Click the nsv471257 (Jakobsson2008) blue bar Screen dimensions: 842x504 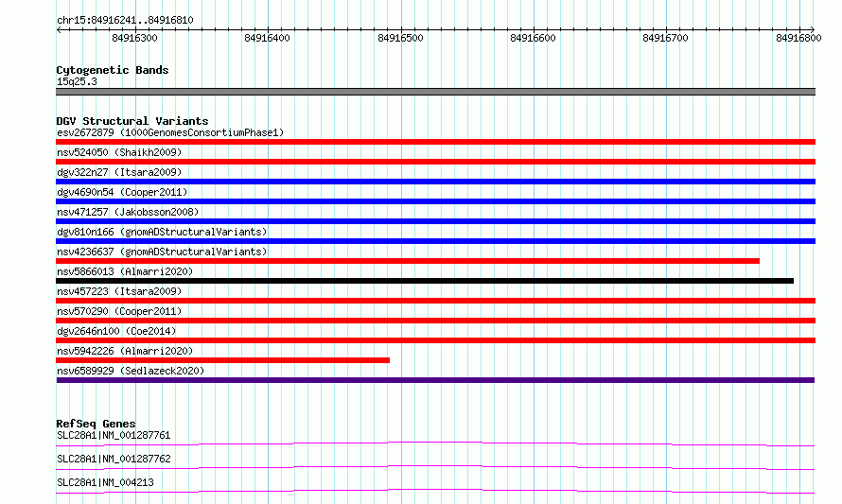[435, 221]
